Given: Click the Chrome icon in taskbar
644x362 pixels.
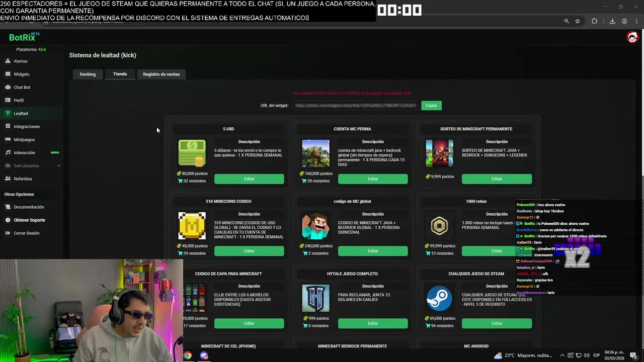Looking at the screenshot, I should (187, 355).
